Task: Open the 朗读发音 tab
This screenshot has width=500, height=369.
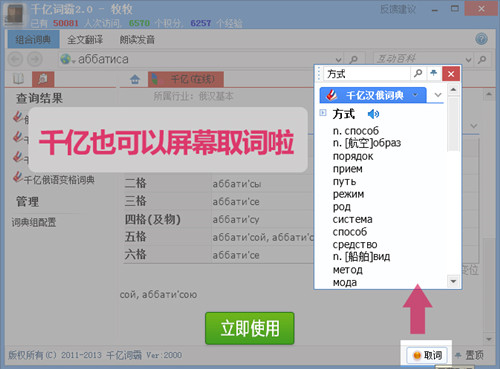Action: coord(137,40)
